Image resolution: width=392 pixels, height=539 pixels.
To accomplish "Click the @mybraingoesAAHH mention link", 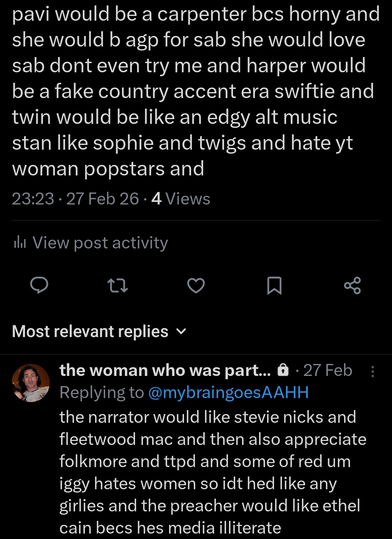I will (x=228, y=393).
